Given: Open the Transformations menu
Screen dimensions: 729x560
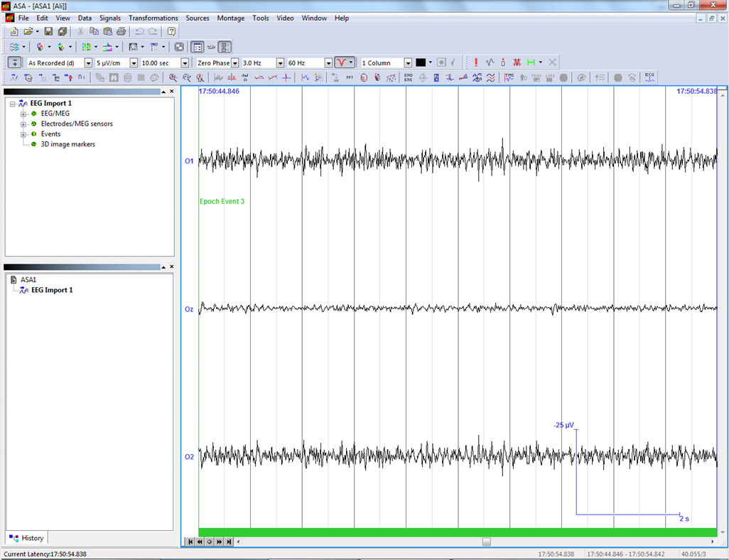Looking at the screenshot, I should pyautogui.click(x=153, y=18).
